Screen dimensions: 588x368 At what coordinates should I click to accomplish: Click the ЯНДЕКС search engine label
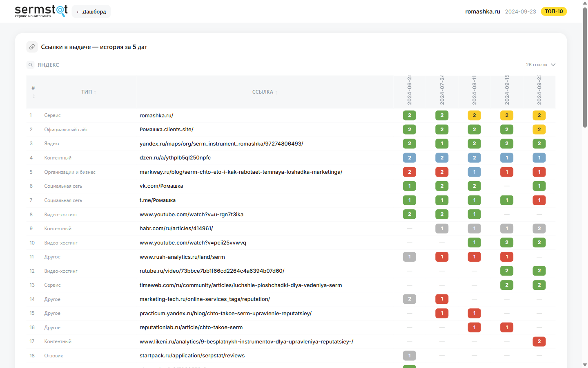[x=49, y=65]
